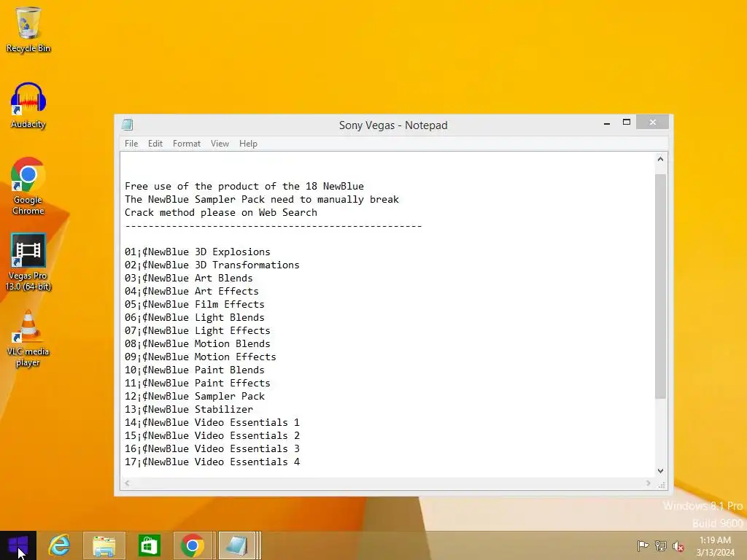Click the text '07 NewBlue Light Effects'
This screenshot has width=747, height=560.
tap(197, 330)
